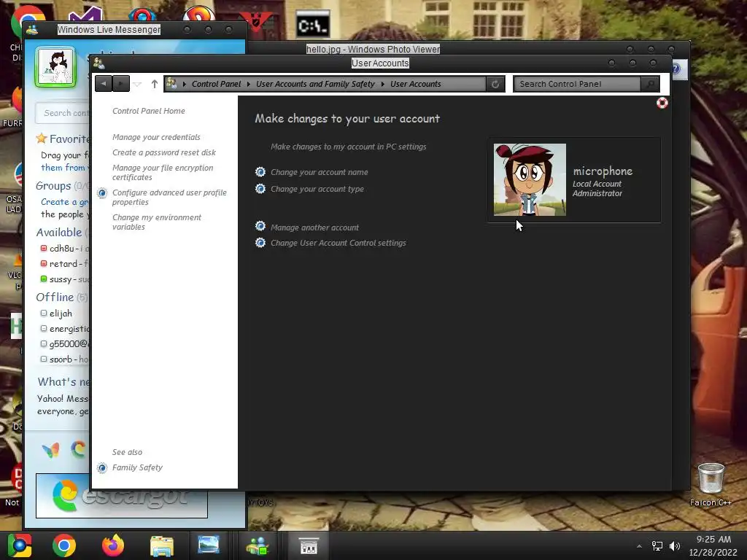Open Create a password reset disk
This screenshot has height=560, width=747.
click(164, 152)
